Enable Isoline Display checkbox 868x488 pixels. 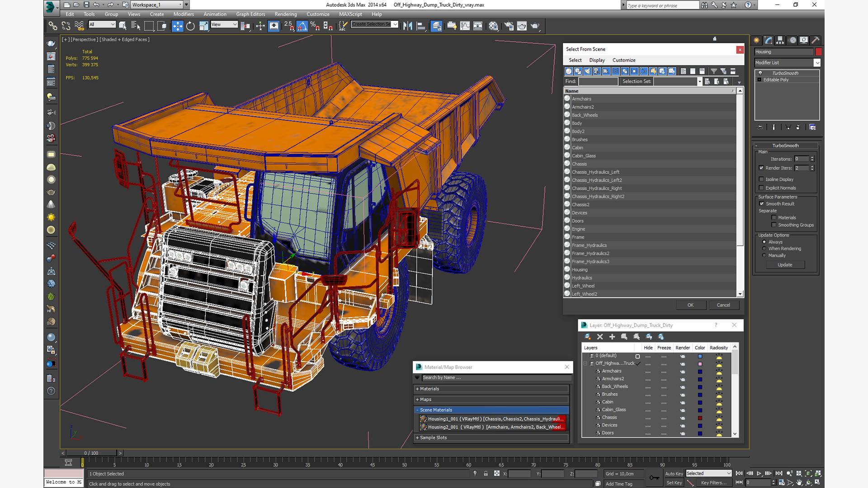(761, 179)
